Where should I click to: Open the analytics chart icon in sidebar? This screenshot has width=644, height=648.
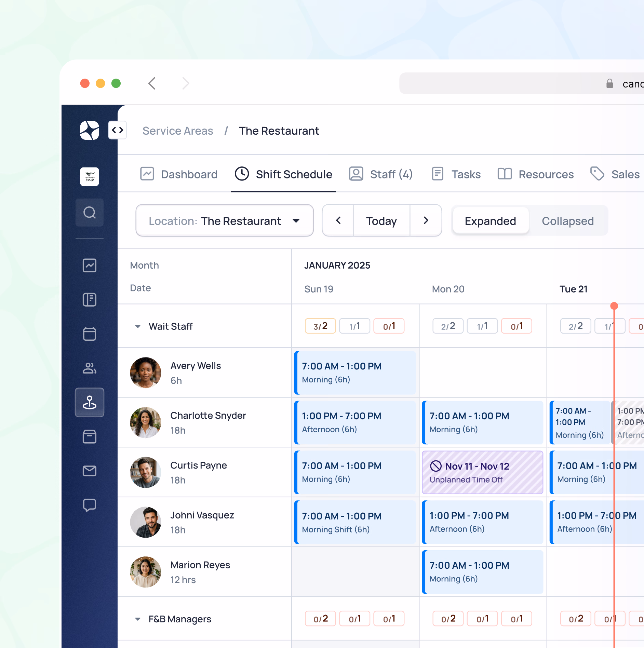(90, 266)
